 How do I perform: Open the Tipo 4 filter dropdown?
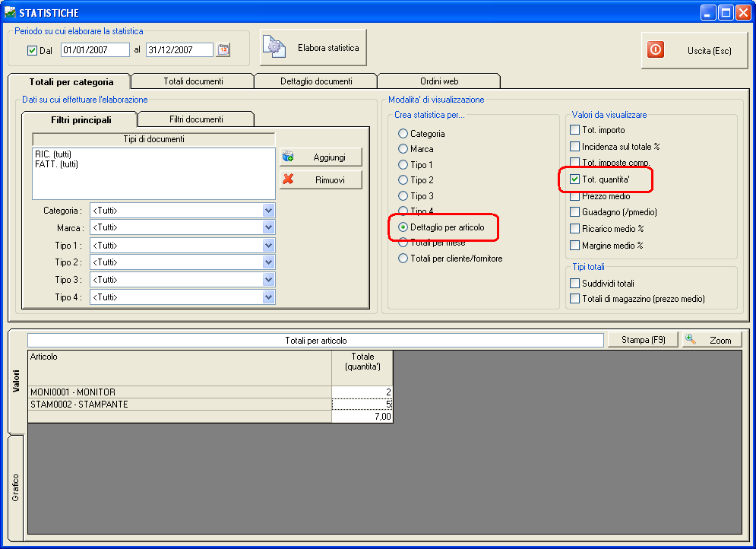coord(268,297)
